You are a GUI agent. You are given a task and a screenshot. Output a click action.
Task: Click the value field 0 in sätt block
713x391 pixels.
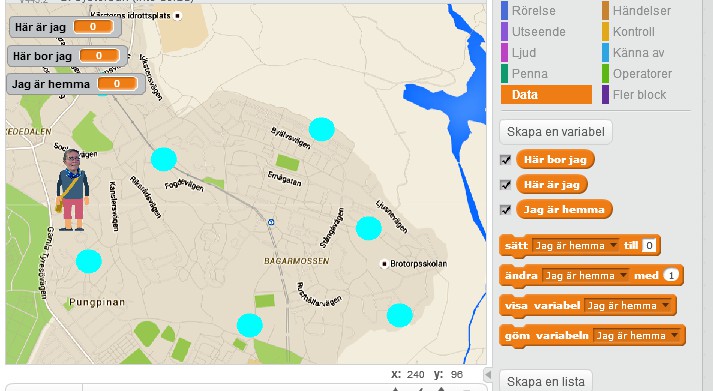point(649,246)
